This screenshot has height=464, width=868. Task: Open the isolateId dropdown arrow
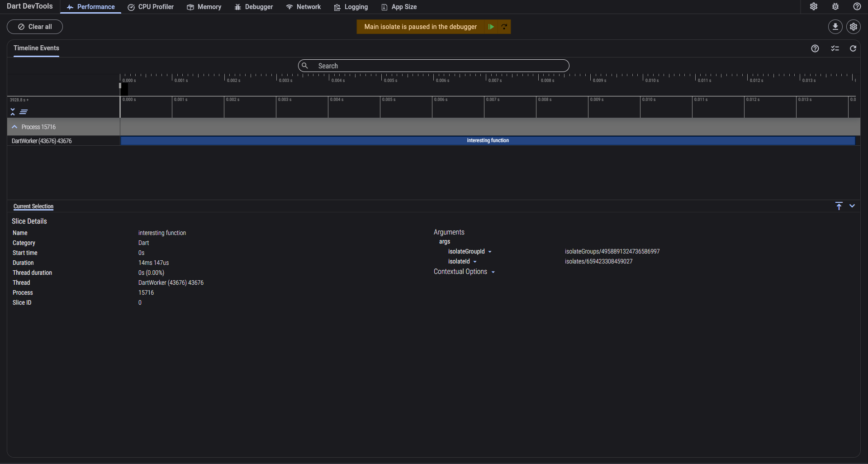pos(475,262)
